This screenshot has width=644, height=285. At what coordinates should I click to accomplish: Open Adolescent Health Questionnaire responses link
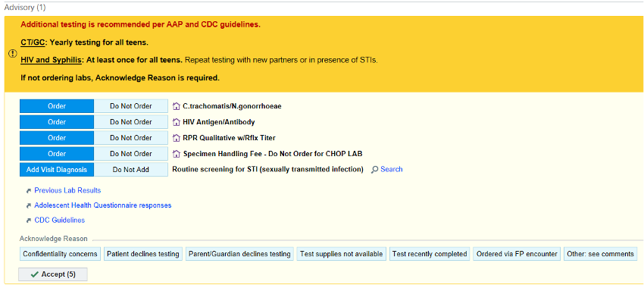click(x=103, y=205)
